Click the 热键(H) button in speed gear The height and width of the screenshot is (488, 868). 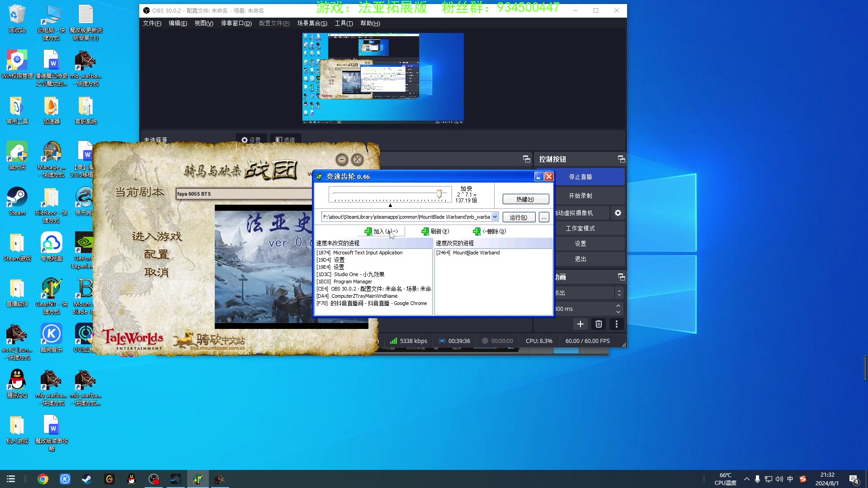pos(525,199)
